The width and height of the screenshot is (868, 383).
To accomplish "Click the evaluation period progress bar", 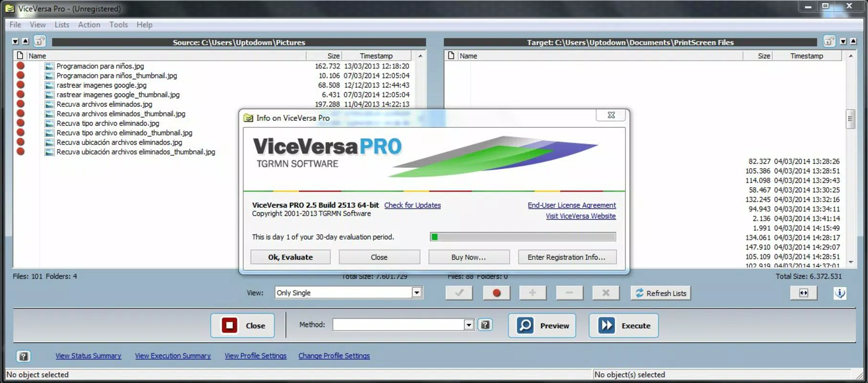I will [x=523, y=237].
